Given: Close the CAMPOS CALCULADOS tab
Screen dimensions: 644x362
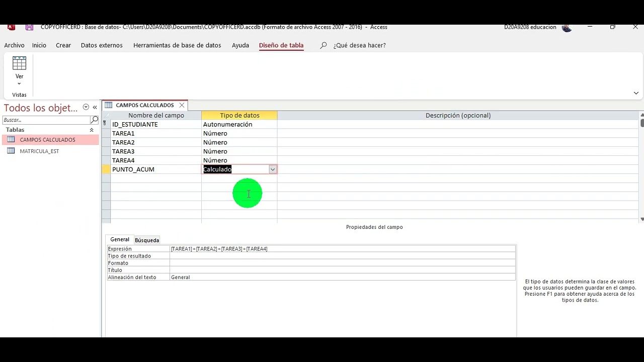Looking at the screenshot, I should click(x=182, y=105).
